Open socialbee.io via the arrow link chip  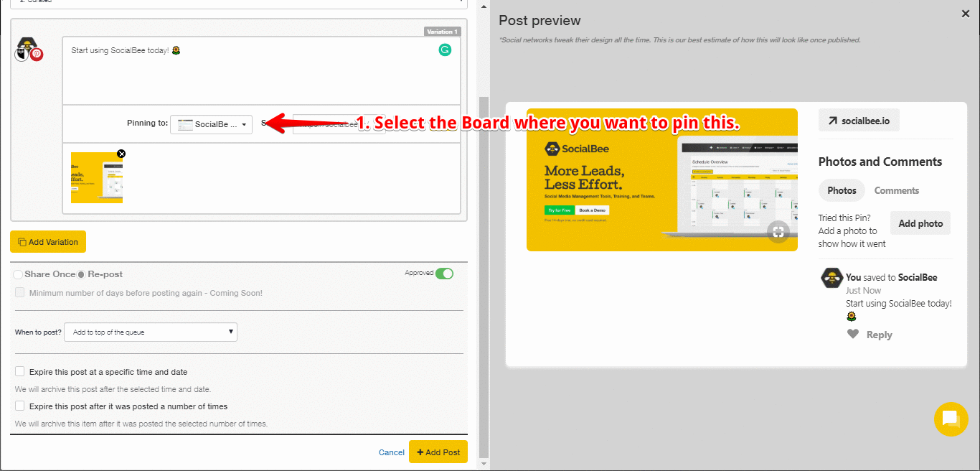[859, 120]
